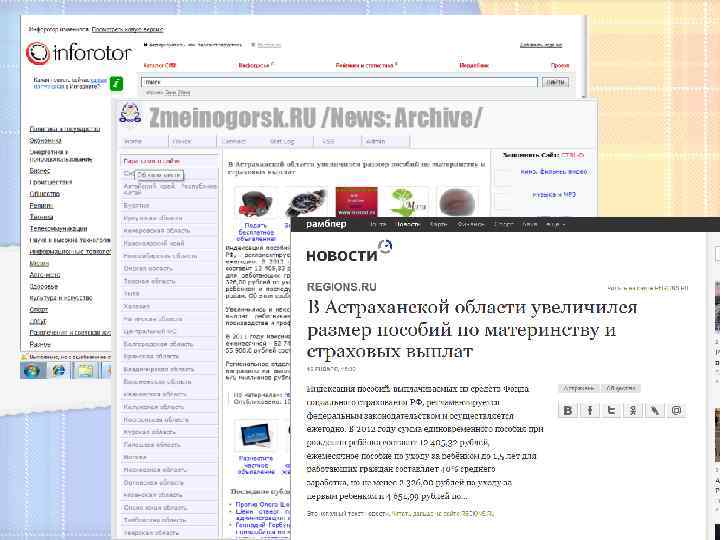This screenshot has height=540, width=720.
Task: Open the Windows Start menu orb
Action: pos(32,370)
